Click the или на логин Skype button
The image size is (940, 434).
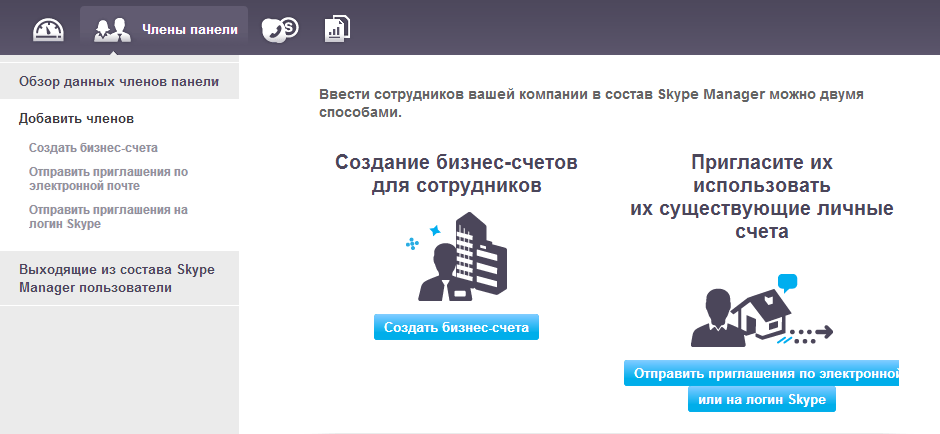761,399
